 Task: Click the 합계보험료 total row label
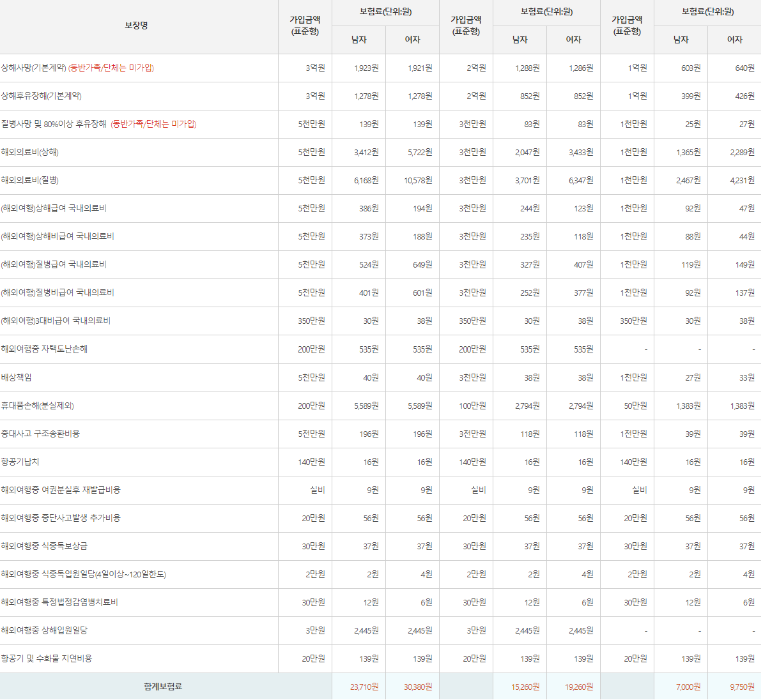point(163,687)
